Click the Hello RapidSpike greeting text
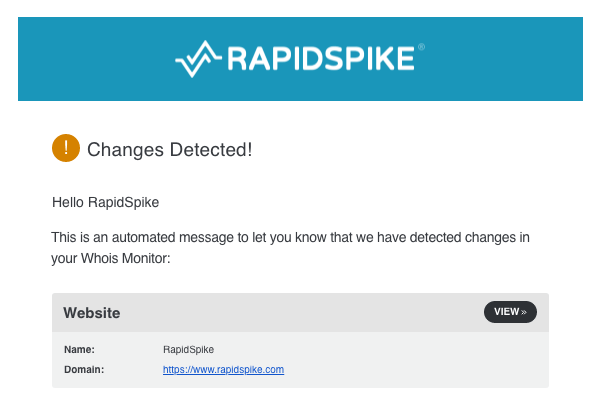The height and width of the screenshot is (405, 600). point(106,202)
